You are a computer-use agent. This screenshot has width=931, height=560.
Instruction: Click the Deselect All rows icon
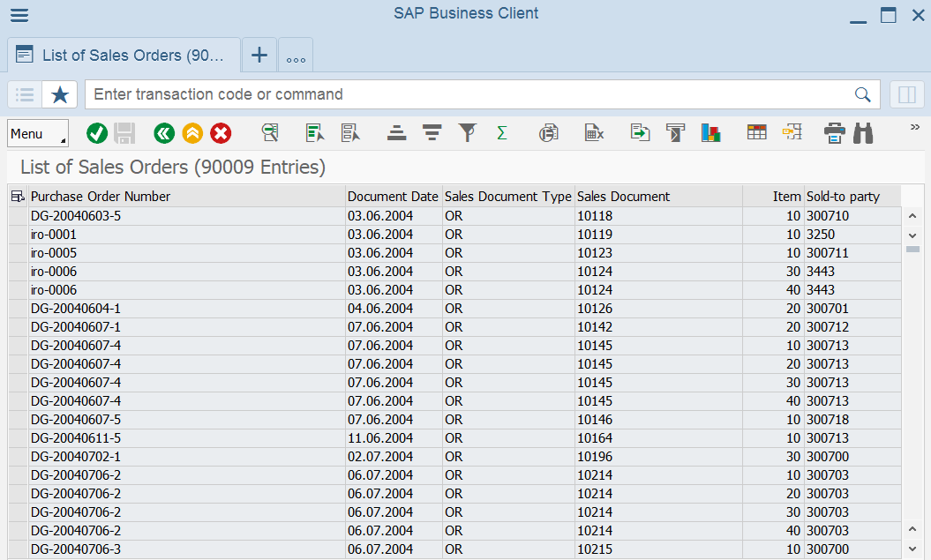(351, 133)
